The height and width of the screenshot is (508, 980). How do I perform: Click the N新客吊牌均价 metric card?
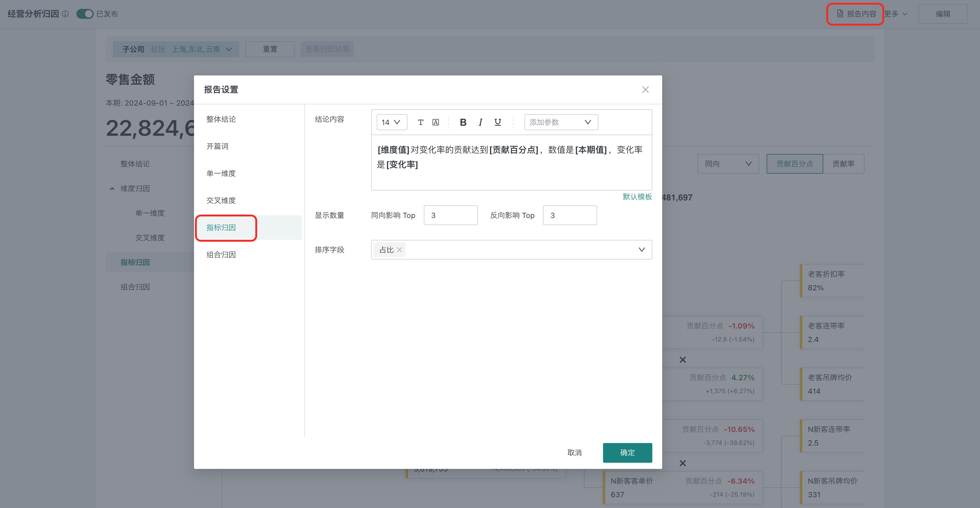coord(832,488)
